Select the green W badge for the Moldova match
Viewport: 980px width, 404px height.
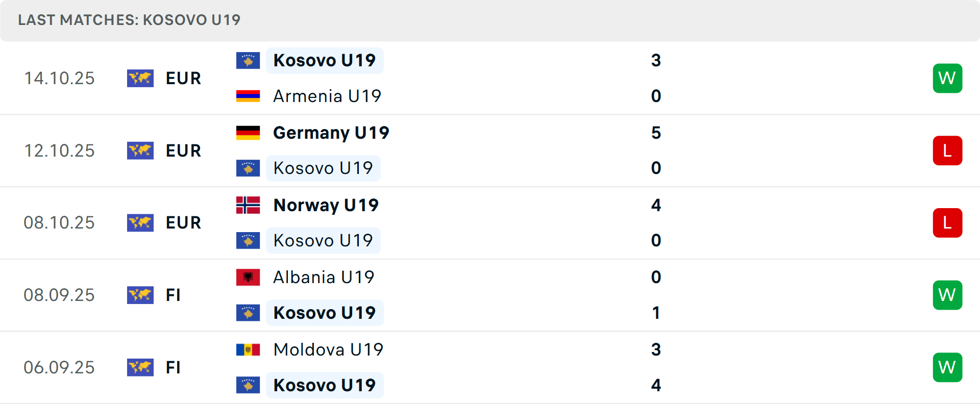pyautogui.click(x=947, y=367)
